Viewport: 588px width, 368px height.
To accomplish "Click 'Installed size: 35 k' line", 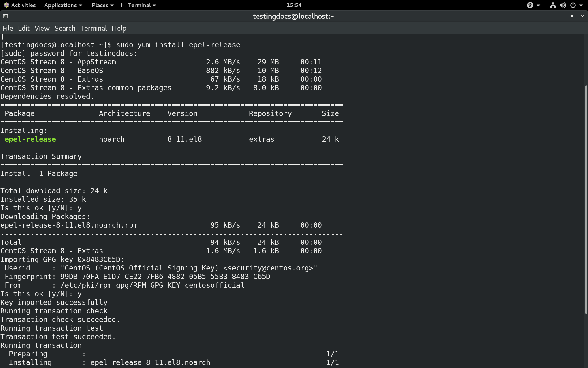I will click(43, 199).
